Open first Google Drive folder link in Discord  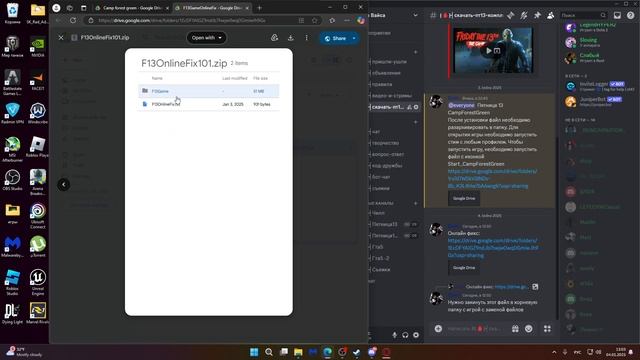click(492, 178)
